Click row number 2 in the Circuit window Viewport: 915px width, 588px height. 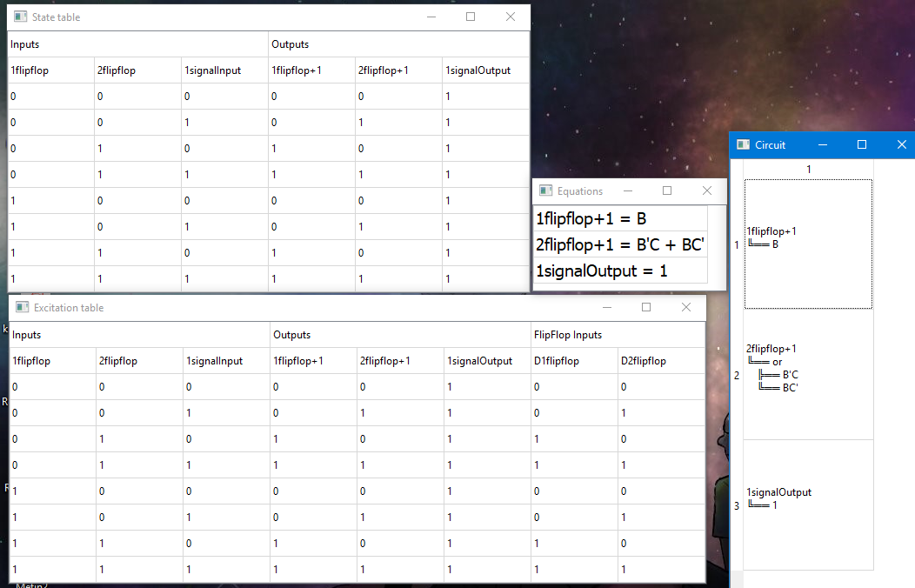click(x=737, y=376)
